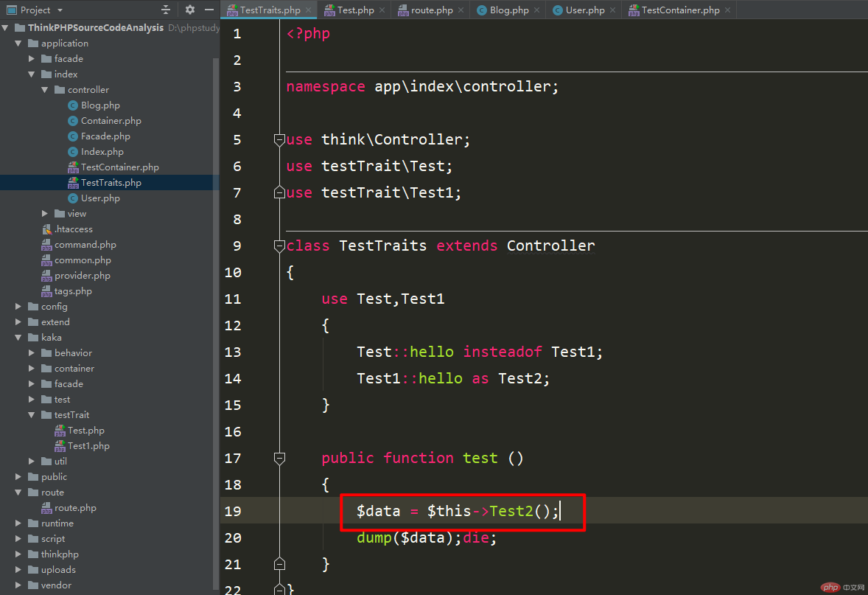Screen dimensions: 868x595
Task: Open tags.php in project tree
Action: [73, 290]
